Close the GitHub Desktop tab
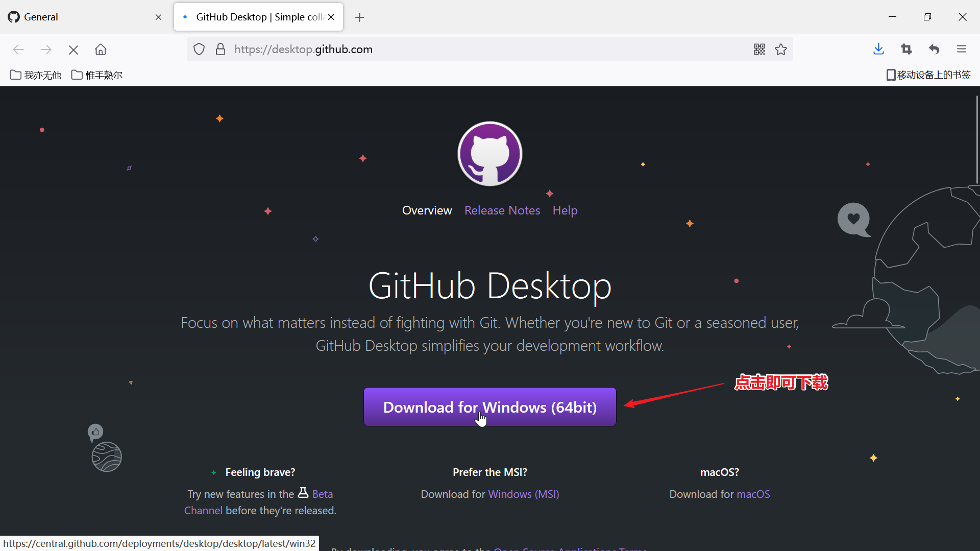980x551 pixels. tap(331, 17)
